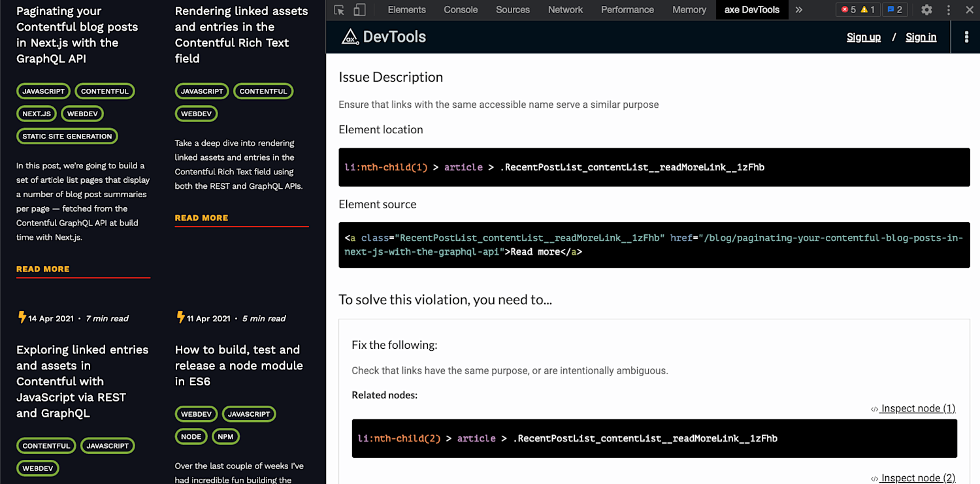Open DevTools settings via gear icon
The image size is (980, 484).
[926, 10]
